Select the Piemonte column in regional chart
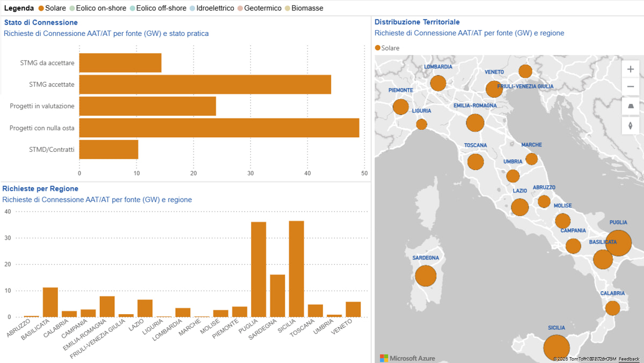 [x=240, y=312]
